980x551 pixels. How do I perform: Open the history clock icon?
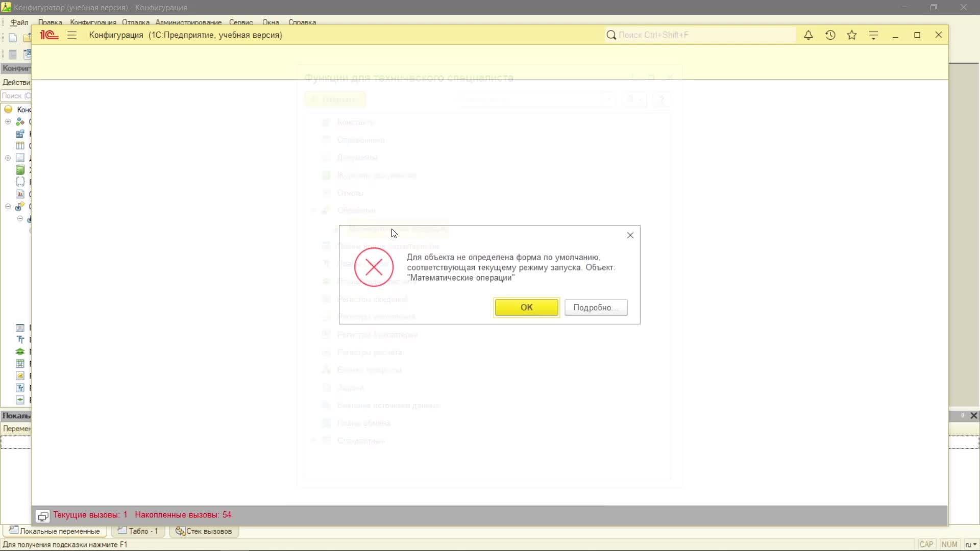pyautogui.click(x=830, y=35)
